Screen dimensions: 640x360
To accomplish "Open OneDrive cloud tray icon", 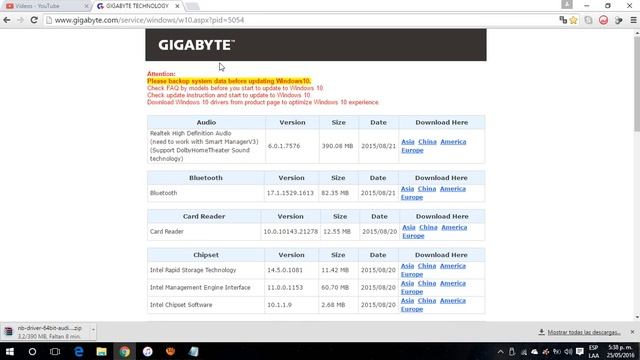I will point(534,352).
